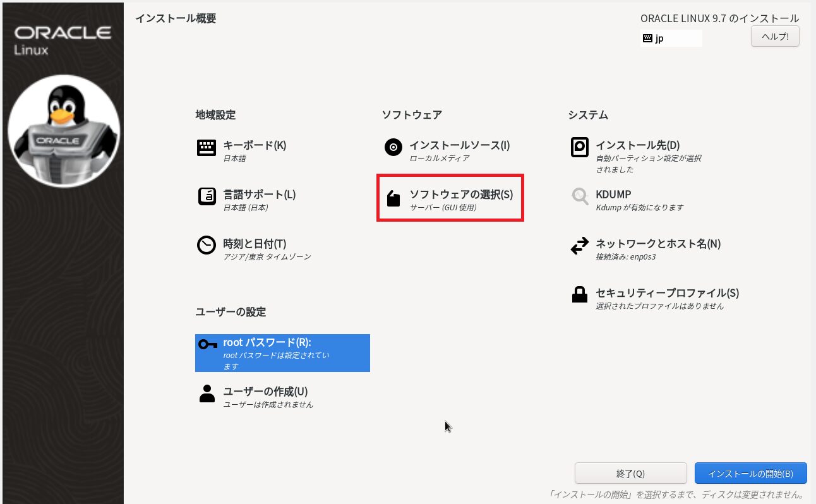This screenshot has width=816, height=504.
Task: Click the magnifier icon for KDUMP
Action: tap(579, 196)
